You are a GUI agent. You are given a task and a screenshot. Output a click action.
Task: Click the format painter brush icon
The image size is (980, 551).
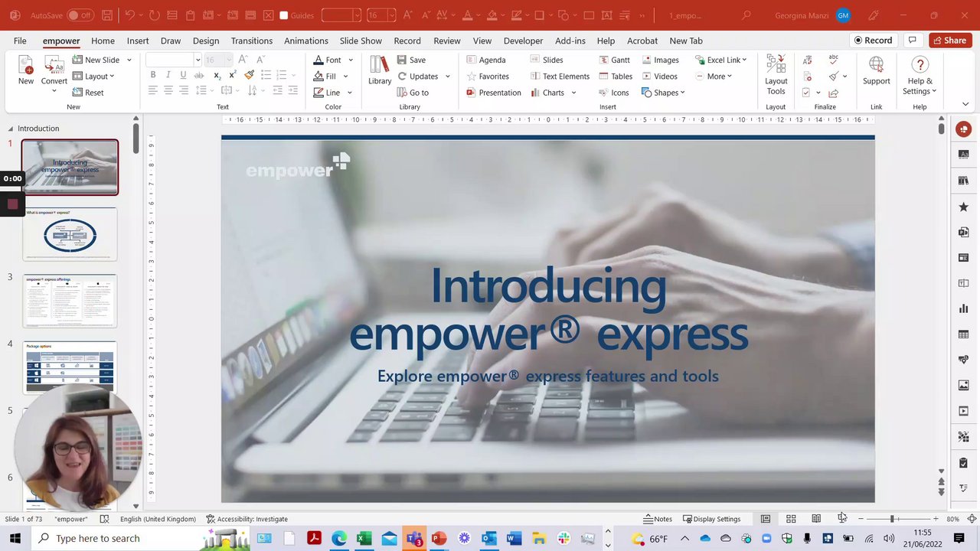[x=250, y=75]
